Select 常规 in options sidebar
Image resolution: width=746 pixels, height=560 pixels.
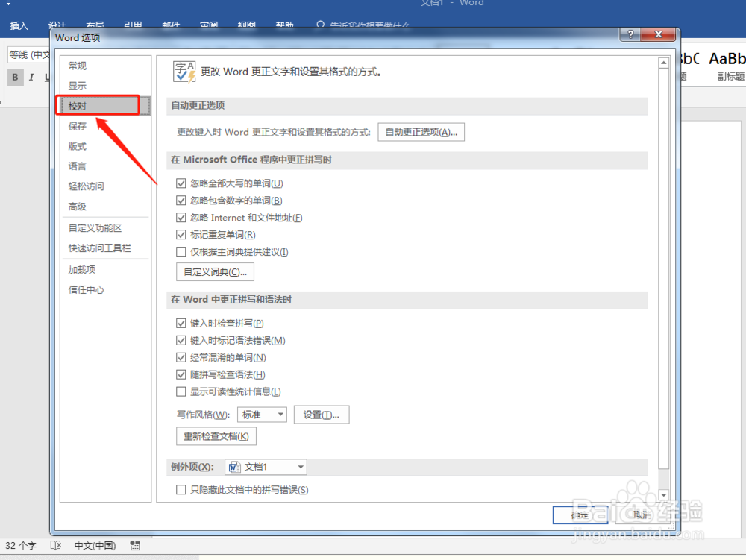click(x=104, y=66)
